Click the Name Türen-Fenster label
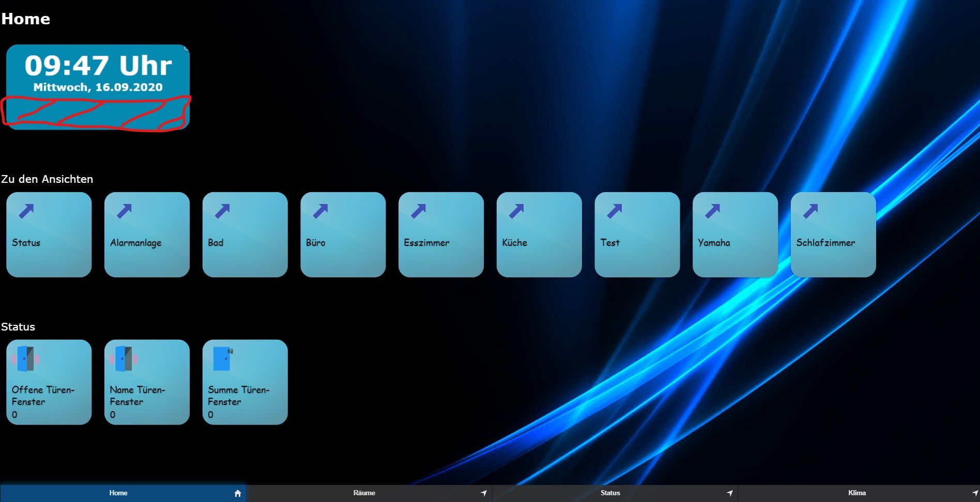 click(137, 396)
